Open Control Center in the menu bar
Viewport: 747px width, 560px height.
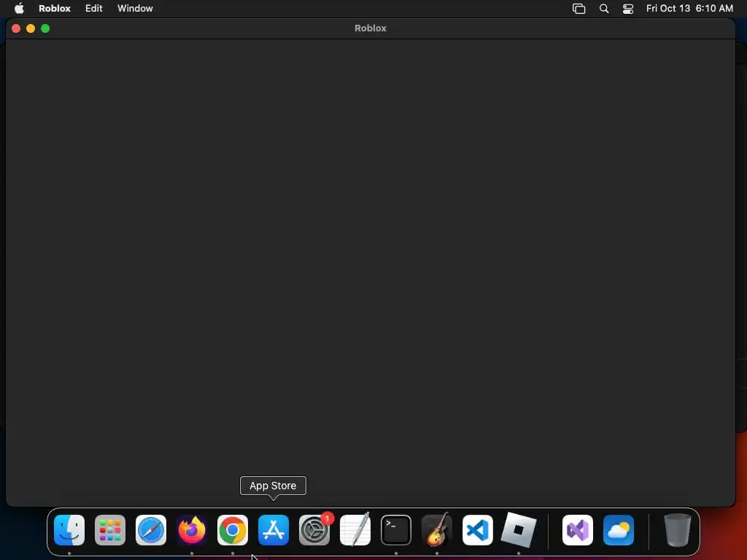(628, 9)
